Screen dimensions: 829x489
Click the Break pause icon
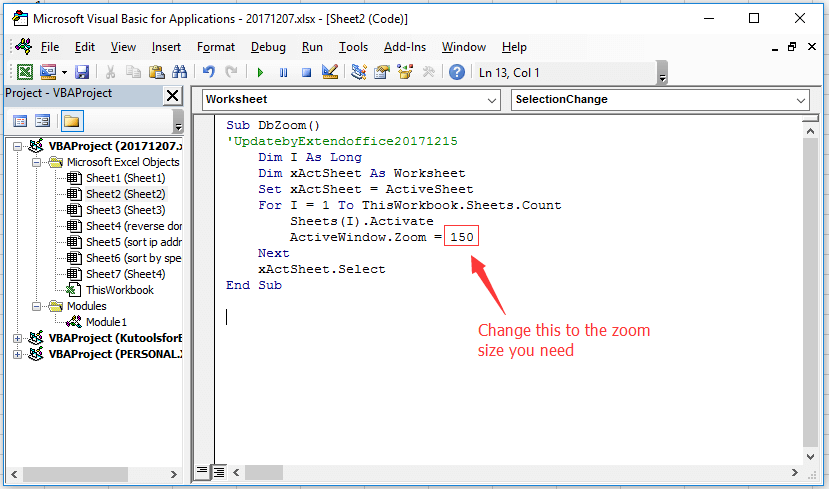(283, 72)
